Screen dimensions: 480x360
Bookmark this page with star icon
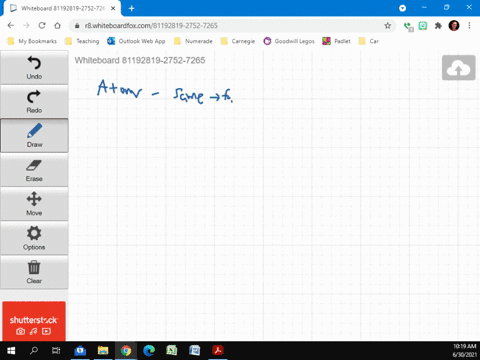(387, 26)
